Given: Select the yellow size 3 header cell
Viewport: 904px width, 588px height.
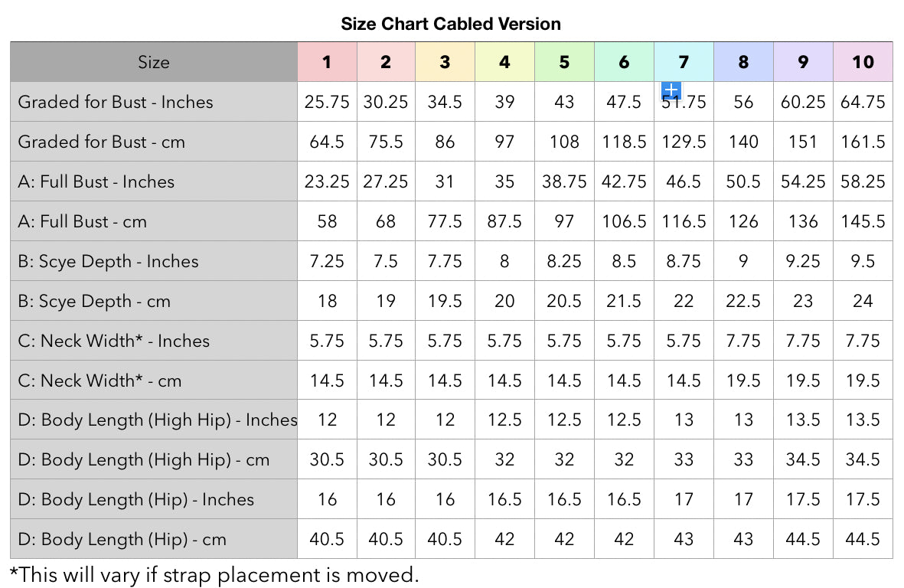Looking at the screenshot, I should pyautogui.click(x=445, y=62).
